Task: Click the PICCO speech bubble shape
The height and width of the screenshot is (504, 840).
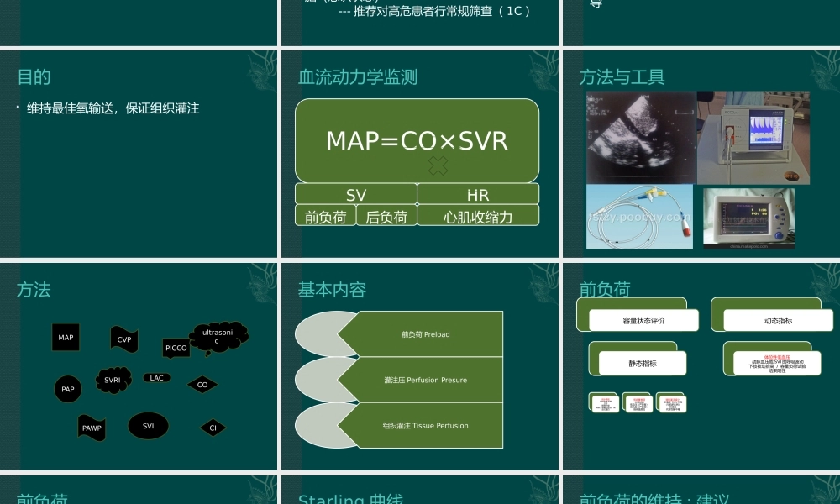Action: (x=176, y=348)
